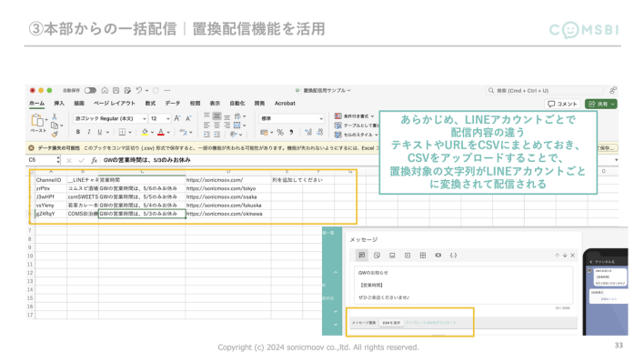Open the Acrobat ribbon tab
This screenshot has height=362, width=644.
285,103
